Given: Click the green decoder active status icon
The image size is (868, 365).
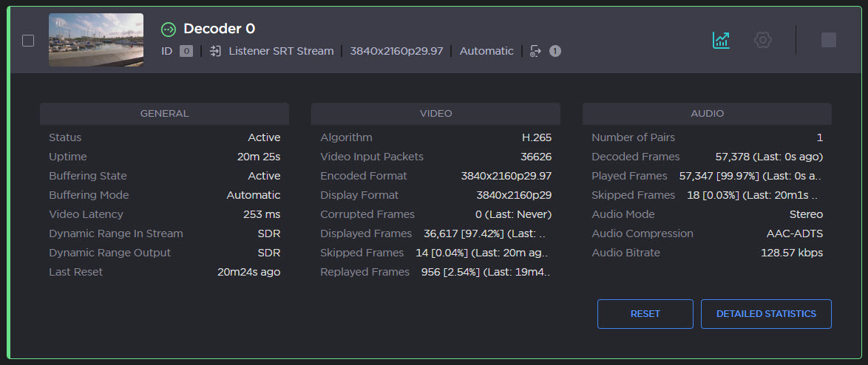Looking at the screenshot, I should coord(169,30).
